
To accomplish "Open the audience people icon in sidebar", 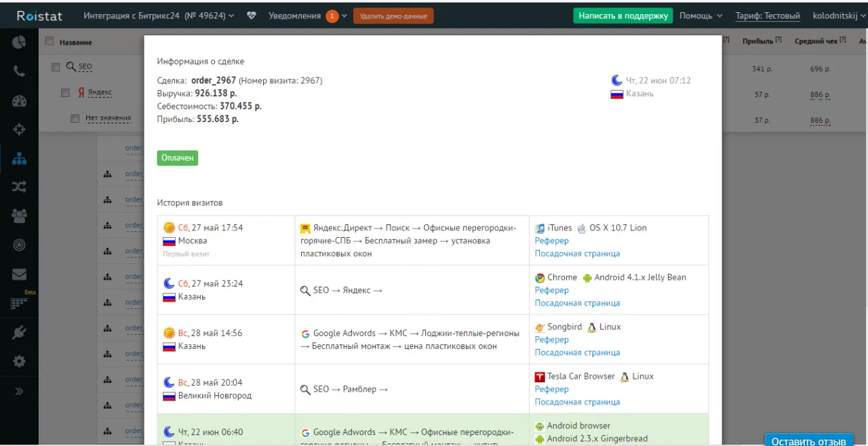I will [18, 216].
